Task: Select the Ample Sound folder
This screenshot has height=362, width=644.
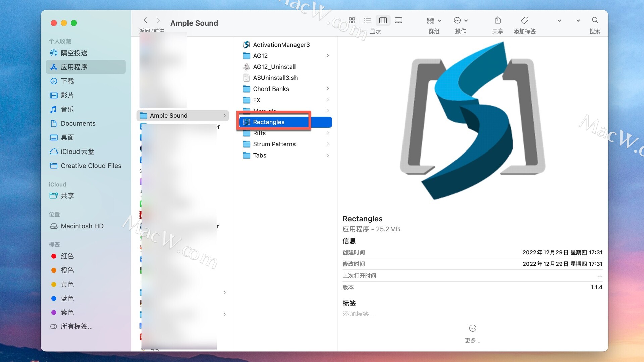Action: pos(182,116)
